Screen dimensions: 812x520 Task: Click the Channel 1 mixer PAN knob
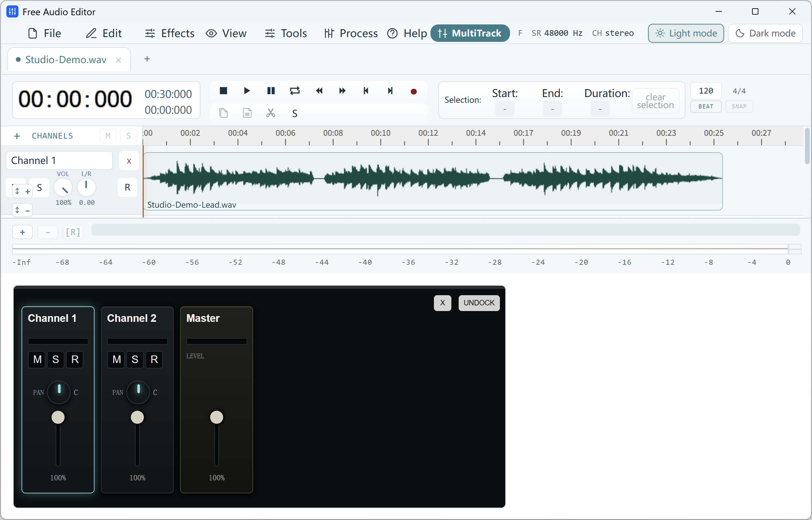[59, 392]
